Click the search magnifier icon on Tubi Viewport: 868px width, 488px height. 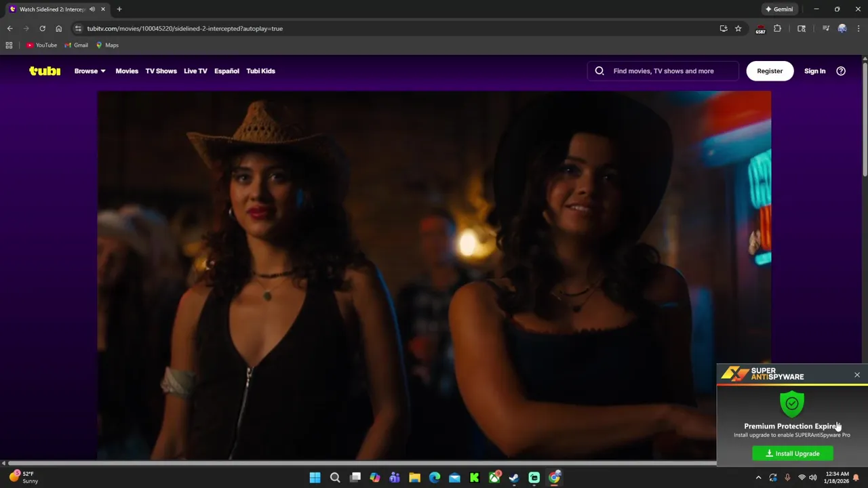click(x=599, y=71)
